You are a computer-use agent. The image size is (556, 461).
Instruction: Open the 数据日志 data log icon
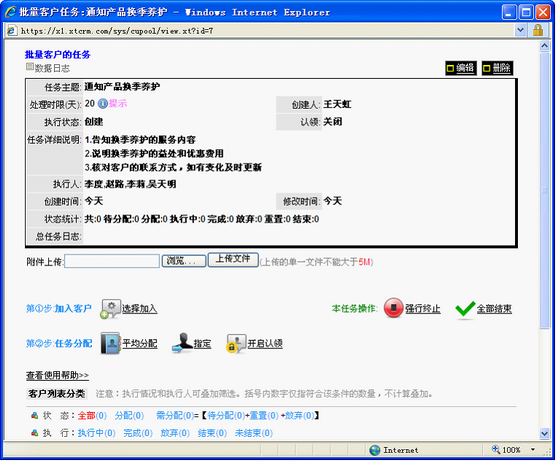(30, 67)
